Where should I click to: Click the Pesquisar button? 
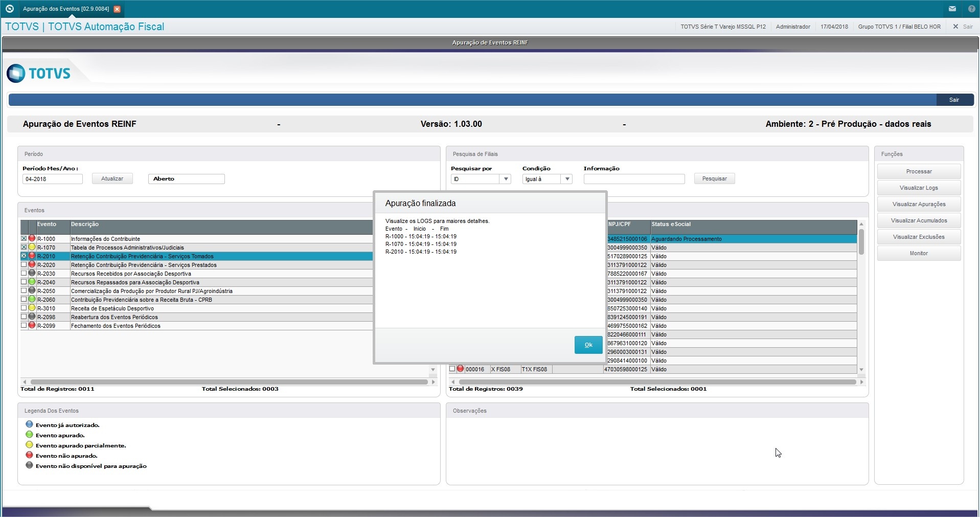[714, 178]
